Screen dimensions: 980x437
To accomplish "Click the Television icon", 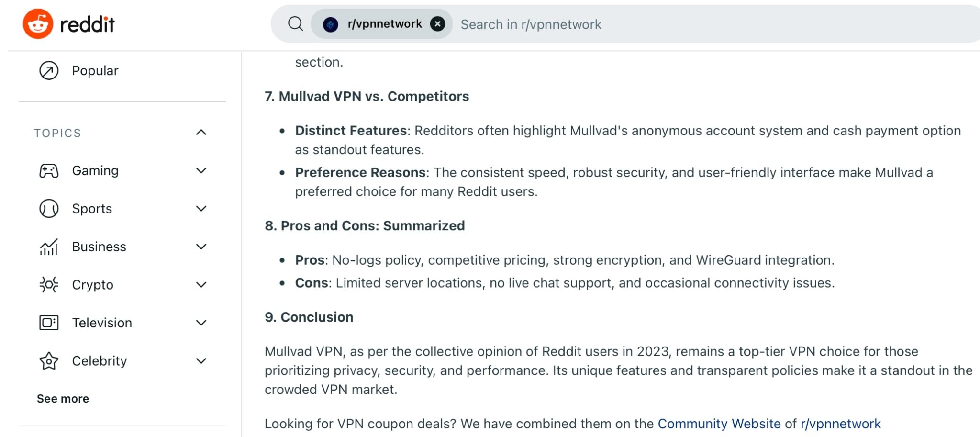I will click(x=49, y=323).
